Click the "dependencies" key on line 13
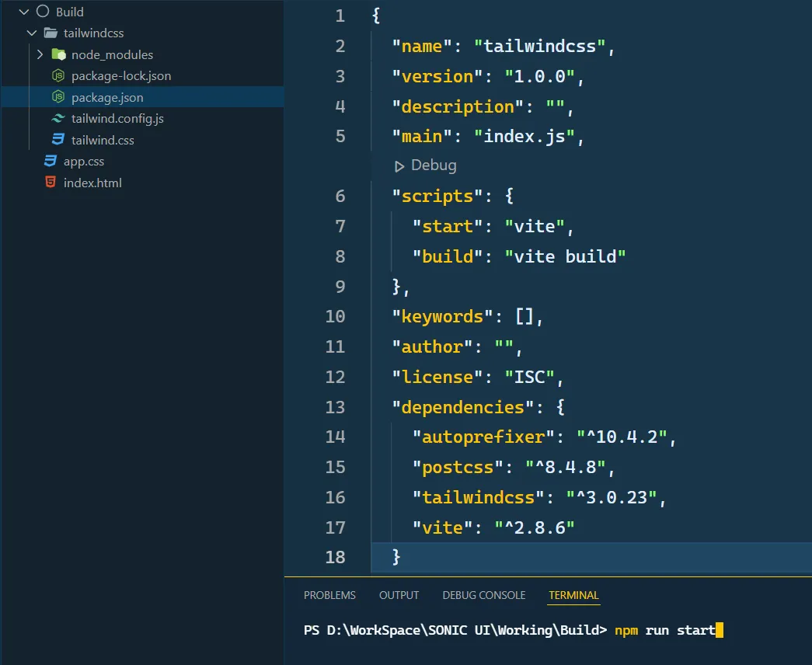 (x=463, y=407)
